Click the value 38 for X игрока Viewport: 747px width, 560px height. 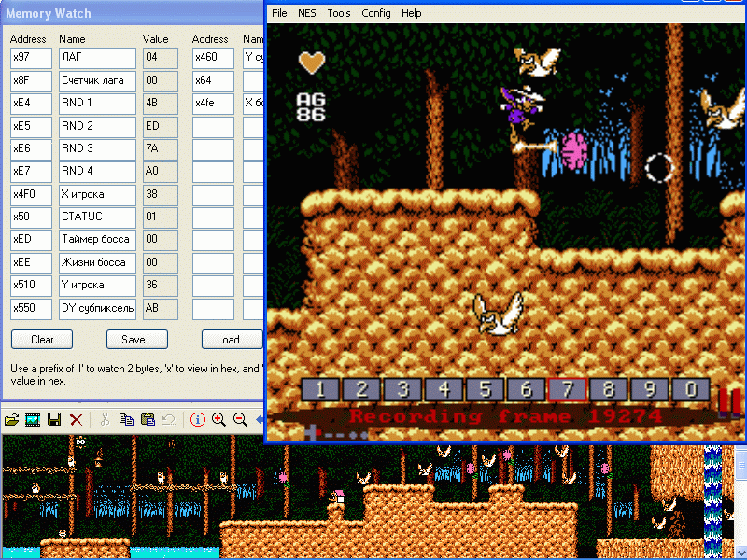pos(161,195)
